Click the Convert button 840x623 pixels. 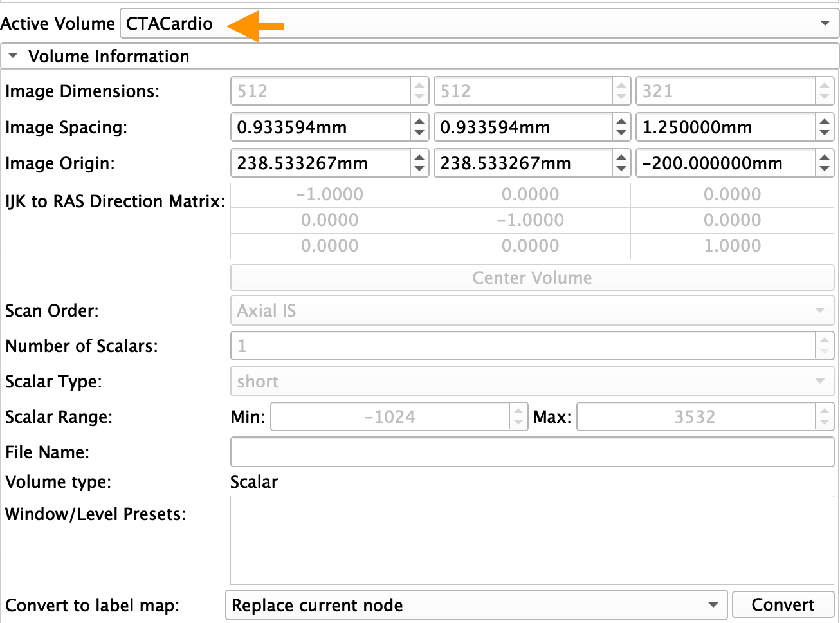(783, 605)
